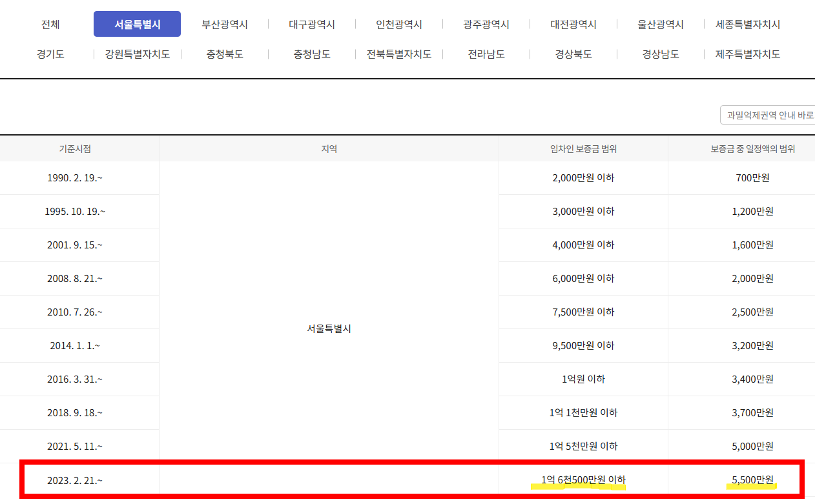This screenshot has height=504, width=815.
Task: Choose the 대전광역시 tab
Action: click(573, 25)
